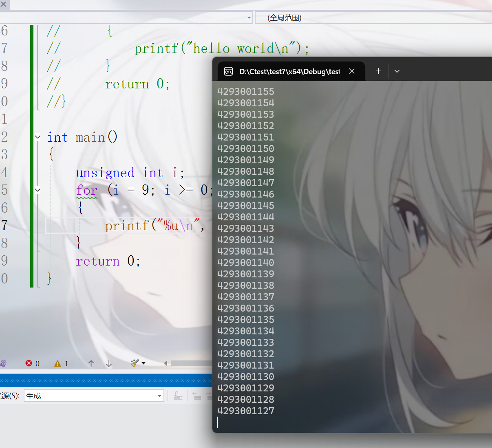Click the commented 'hello world' printf line
This screenshot has height=448, width=492.
[x=222, y=48]
